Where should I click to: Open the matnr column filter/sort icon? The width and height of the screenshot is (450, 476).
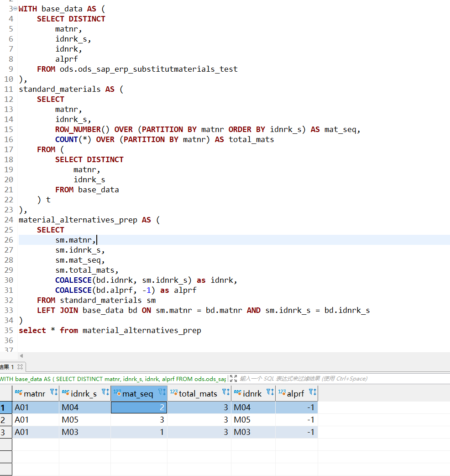click(53, 392)
